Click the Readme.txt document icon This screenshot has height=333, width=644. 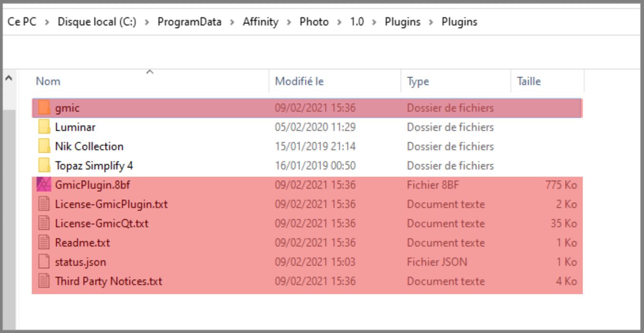(x=44, y=243)
